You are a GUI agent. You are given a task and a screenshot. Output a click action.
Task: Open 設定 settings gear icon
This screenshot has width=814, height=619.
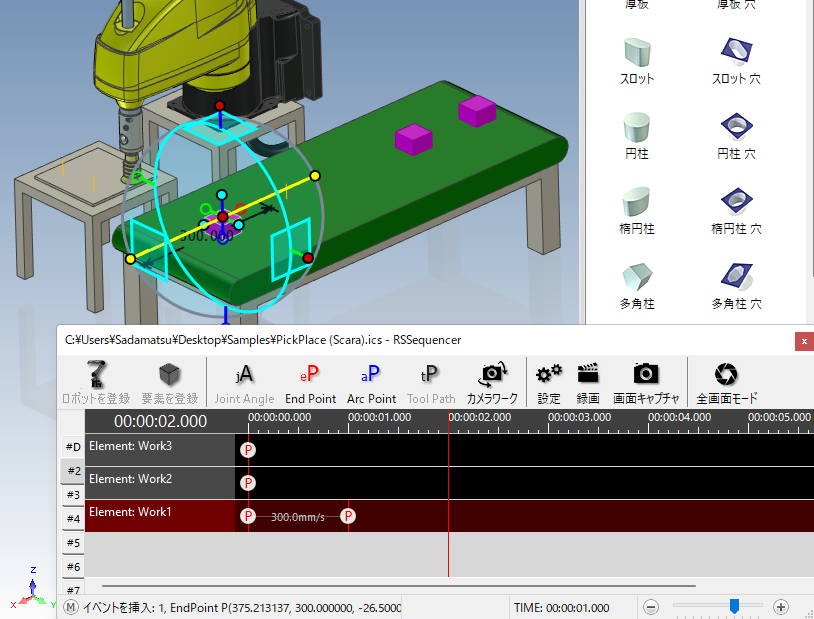click(549, 374)
